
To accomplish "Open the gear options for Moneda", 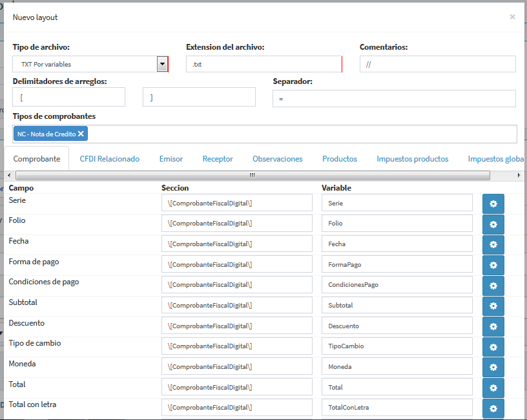I will 493,368.
